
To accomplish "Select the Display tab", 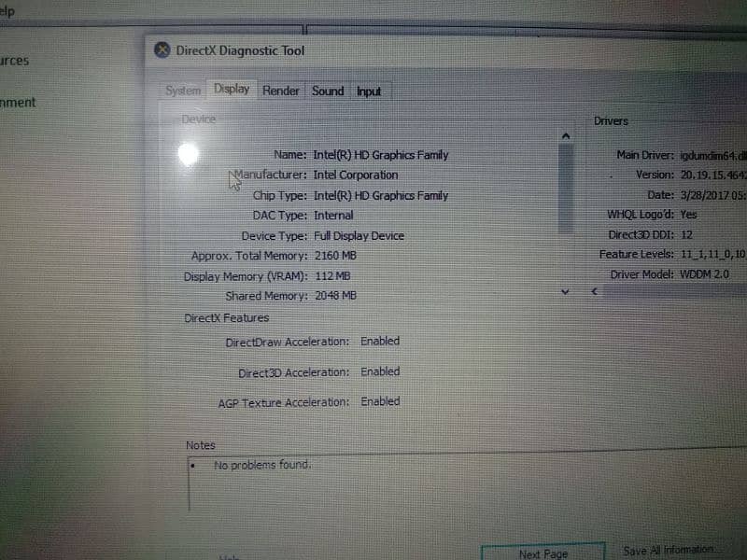I will (232, 90).
